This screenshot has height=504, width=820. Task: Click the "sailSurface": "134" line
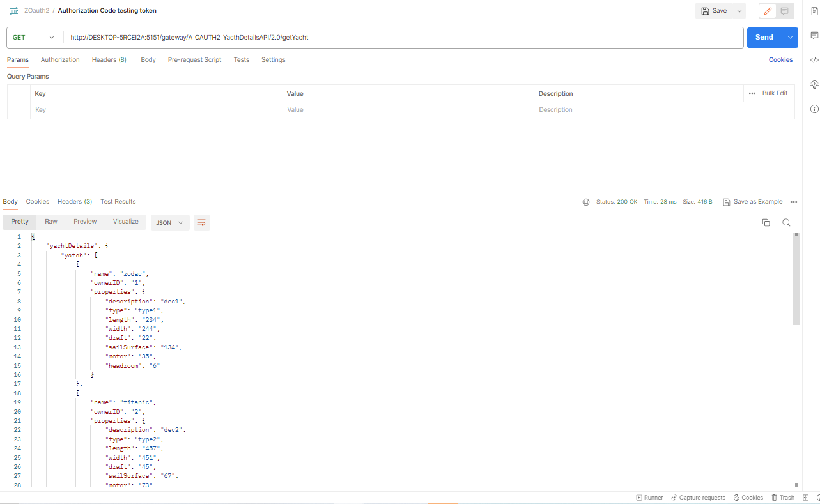144,347
